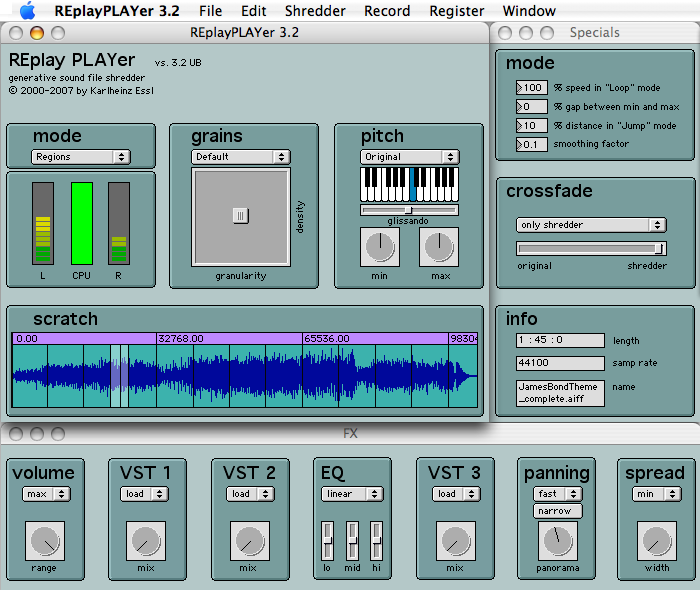Click the VST 1 mix knob
Image resolution: width=700 pixels, height=590 pixels.
coord(146,540)
